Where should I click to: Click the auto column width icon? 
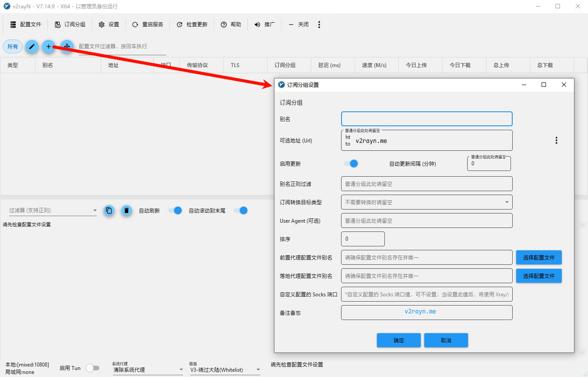[x=67, y=46]
